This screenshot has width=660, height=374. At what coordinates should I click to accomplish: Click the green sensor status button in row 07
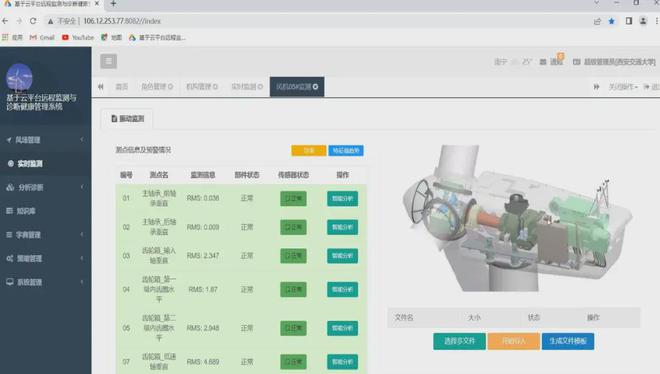tap(293, 362)
